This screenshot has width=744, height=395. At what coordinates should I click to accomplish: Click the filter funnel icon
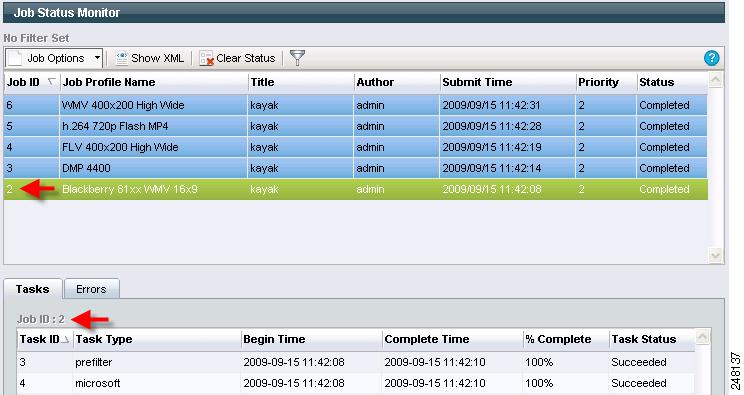point(297,58)
